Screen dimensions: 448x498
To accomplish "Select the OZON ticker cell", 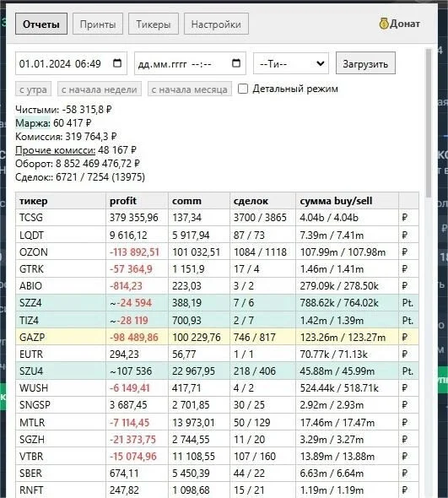I will pyautogui.click(x=61, y=252).
